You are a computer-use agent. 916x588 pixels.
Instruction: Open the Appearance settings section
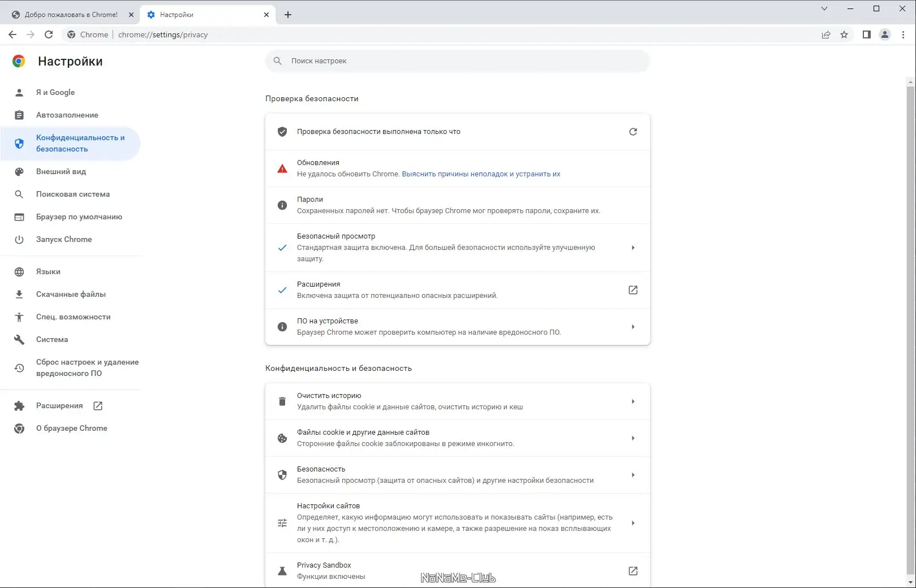[x=61, y=171]
